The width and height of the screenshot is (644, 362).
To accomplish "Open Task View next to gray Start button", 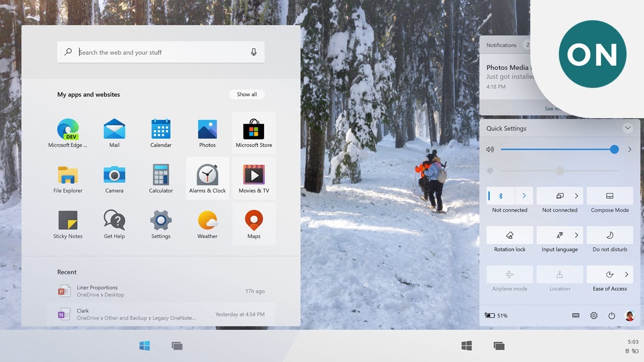I will (x=499, y=345).
